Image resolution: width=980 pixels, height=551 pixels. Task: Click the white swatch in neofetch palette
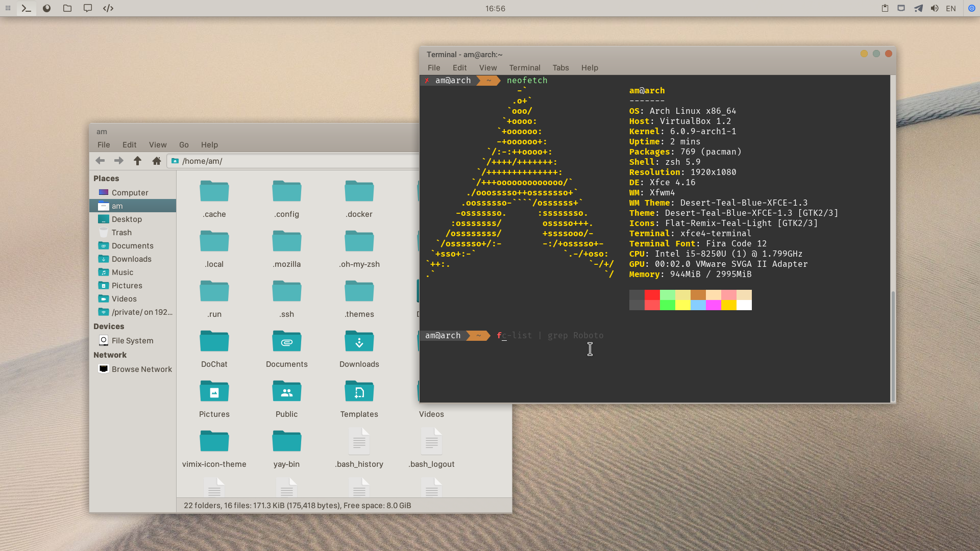(744, 305)
